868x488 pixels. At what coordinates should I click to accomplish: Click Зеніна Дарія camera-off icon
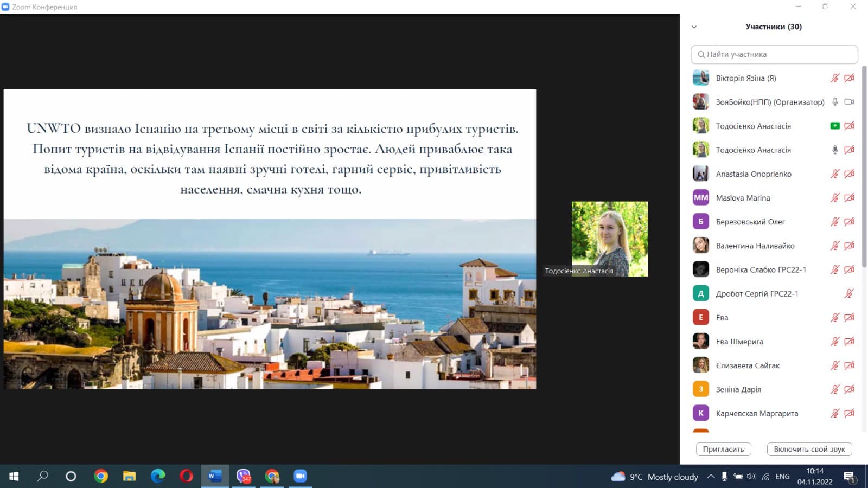[x=850, y=389]
